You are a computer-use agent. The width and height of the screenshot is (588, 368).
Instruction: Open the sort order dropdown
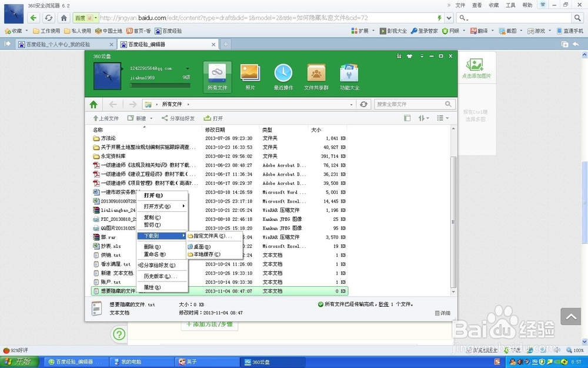[424, 118]
